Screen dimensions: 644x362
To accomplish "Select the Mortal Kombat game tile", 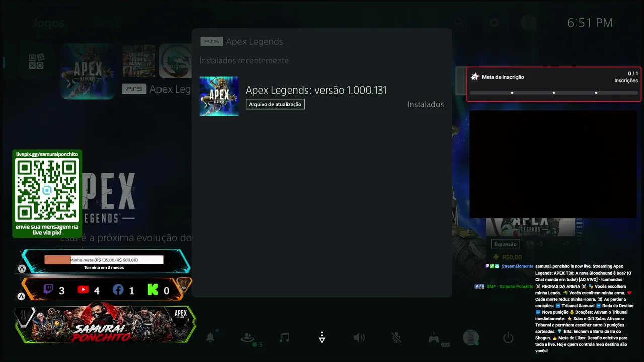I will pos(175,61).
